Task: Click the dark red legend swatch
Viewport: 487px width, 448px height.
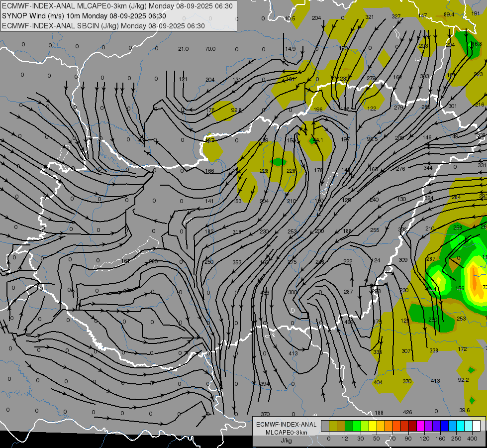Action: coord(412,426)
